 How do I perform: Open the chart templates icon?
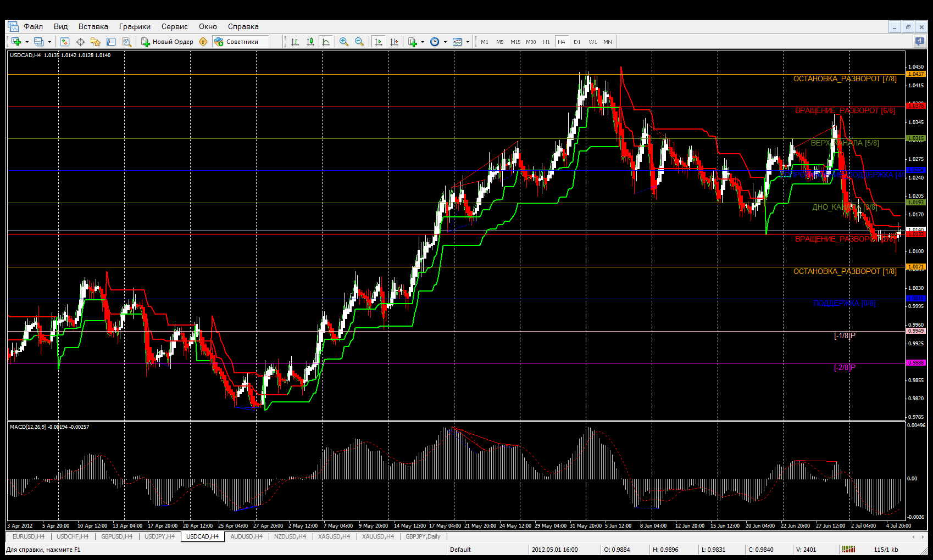click(457, 42)
